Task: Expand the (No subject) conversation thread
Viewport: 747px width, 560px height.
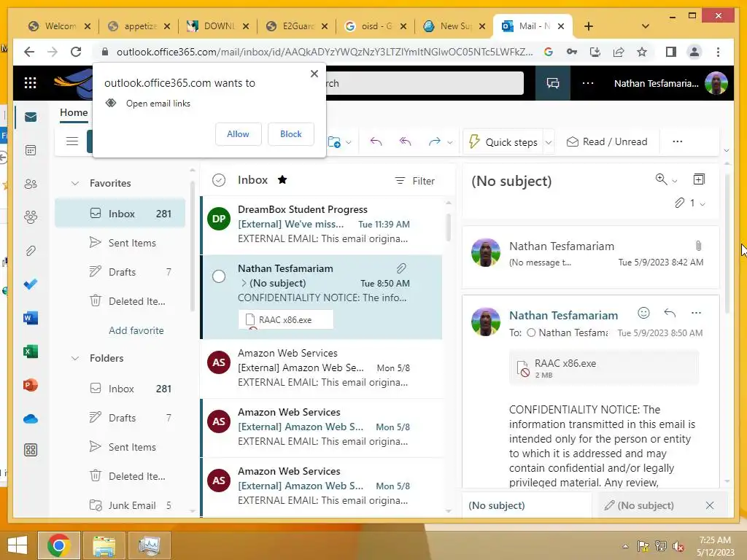Action: point(244,283)
